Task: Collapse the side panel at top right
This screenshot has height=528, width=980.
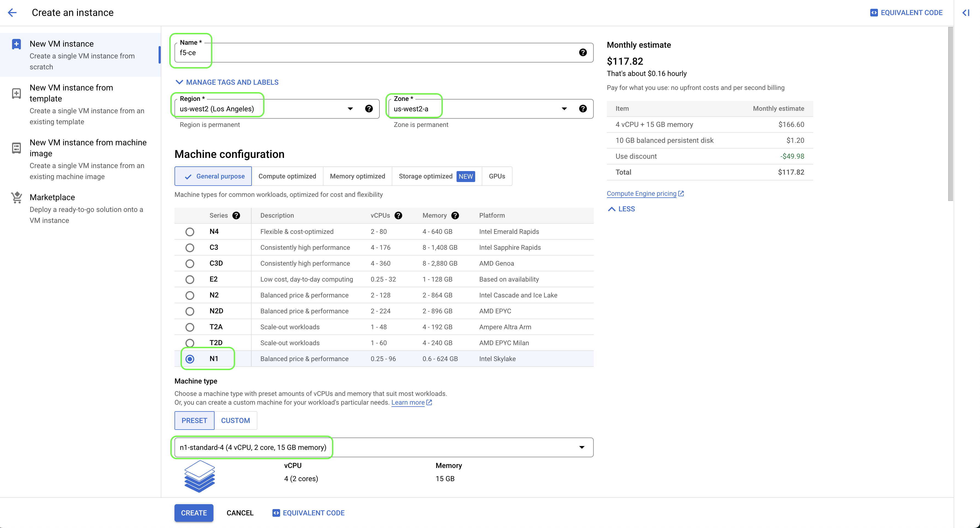Action: pos(965,13)
